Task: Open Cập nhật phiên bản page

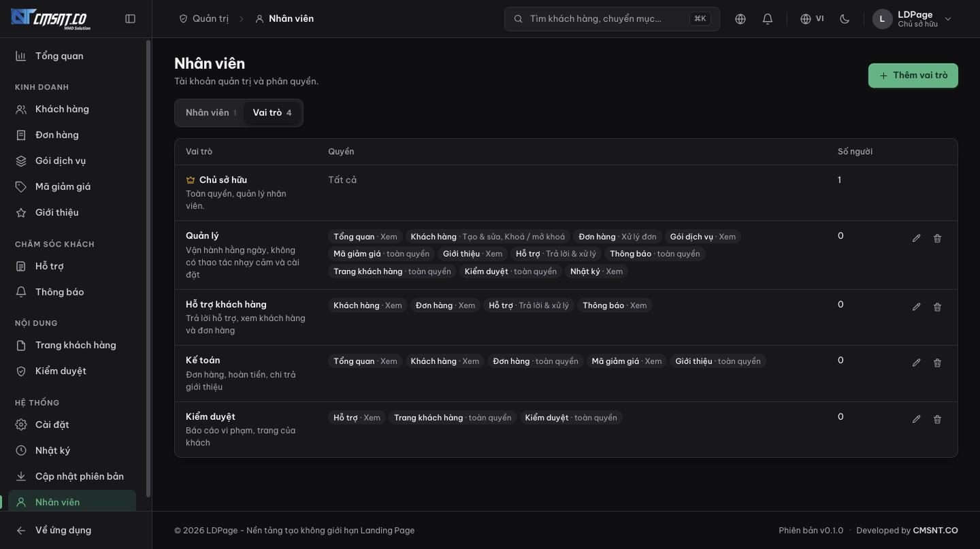Action: pos(72,476)
